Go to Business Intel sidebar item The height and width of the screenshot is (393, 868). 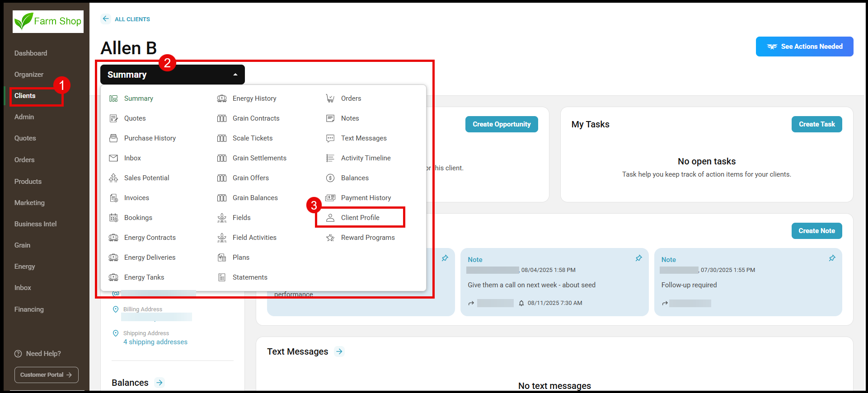[35, 224]
